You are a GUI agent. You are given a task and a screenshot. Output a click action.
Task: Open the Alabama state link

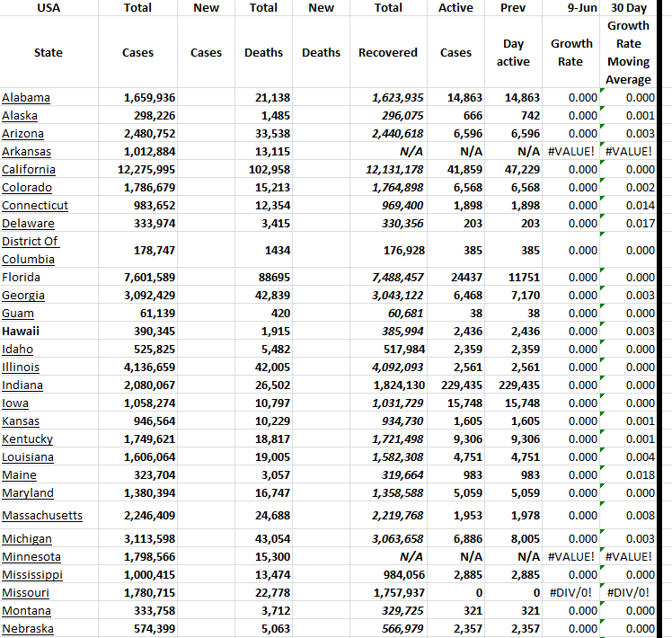click(26, 97)
